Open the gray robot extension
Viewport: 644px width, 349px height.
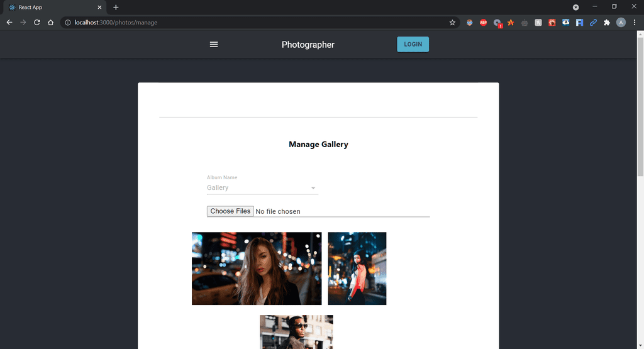click(525, 23)
